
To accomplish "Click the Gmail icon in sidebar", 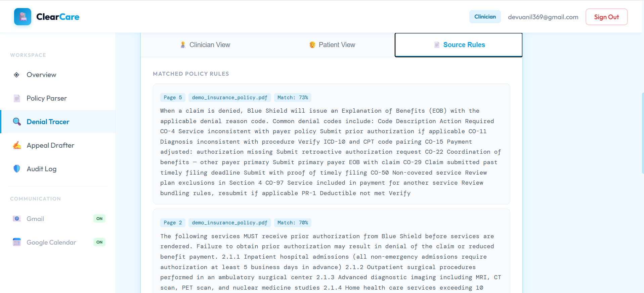I will pyautogui.click(x=17, y=219).
